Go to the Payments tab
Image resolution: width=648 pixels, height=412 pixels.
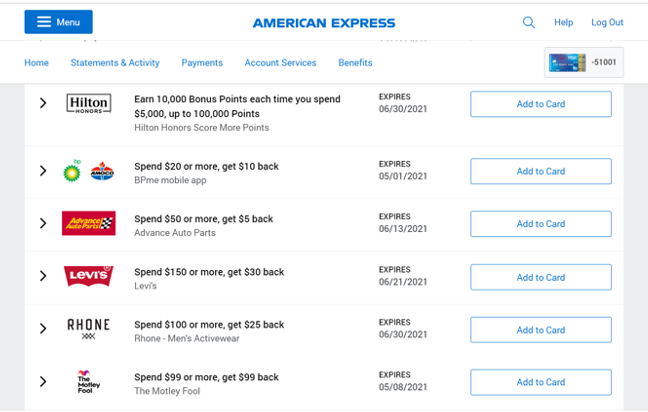(x=202, y=63)
